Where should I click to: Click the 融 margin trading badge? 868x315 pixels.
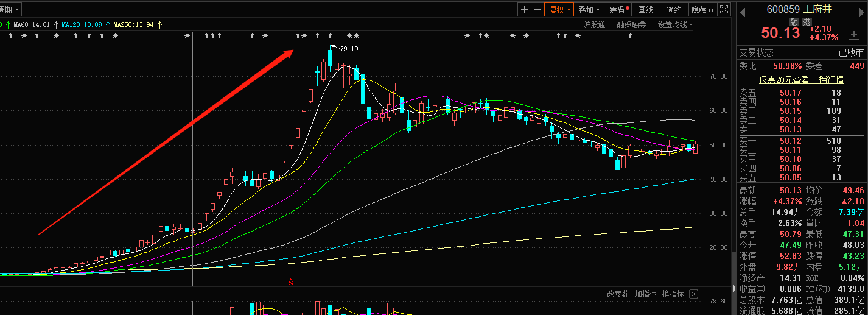pyautogui.click(x=794, y=22)
